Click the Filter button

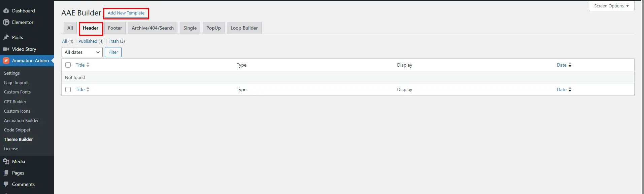(x=113, y=52)
